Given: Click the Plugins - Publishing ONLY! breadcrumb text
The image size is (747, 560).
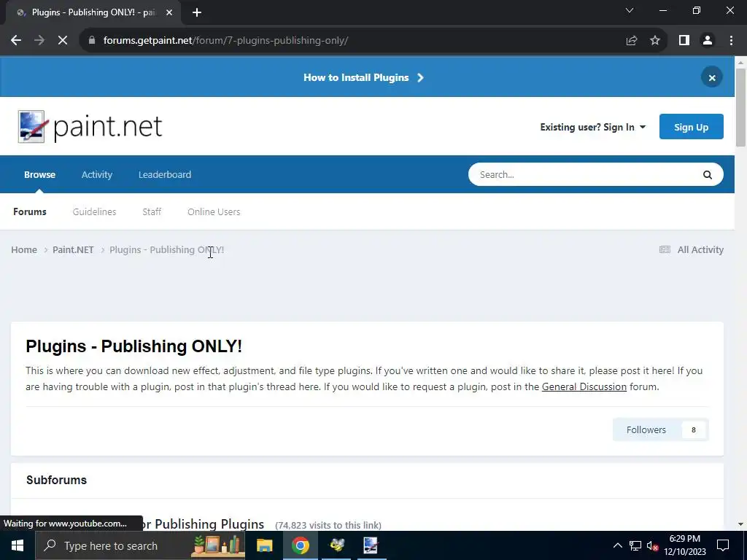Looking at the screenshot, I should (x=166, y=249).
